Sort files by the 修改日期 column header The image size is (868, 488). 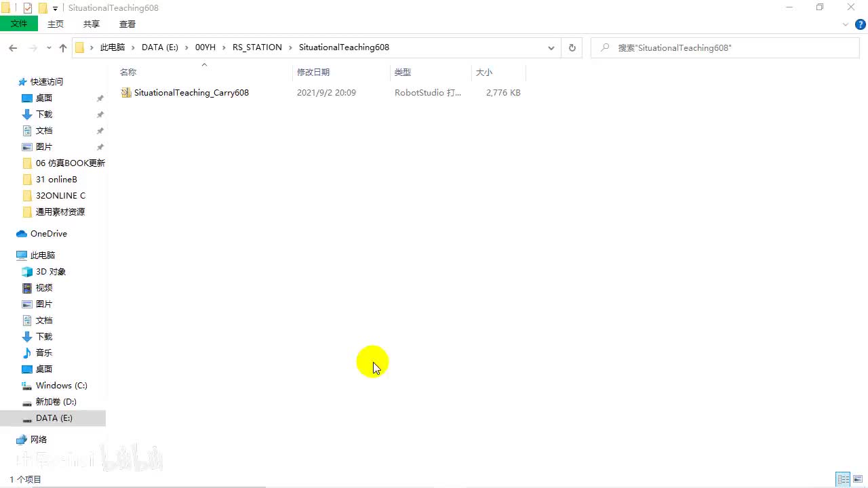coord(313,72)
